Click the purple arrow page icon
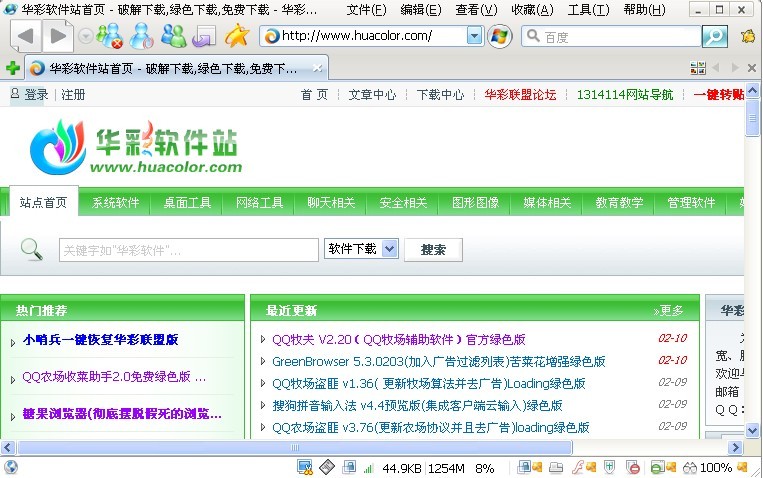 204,37
